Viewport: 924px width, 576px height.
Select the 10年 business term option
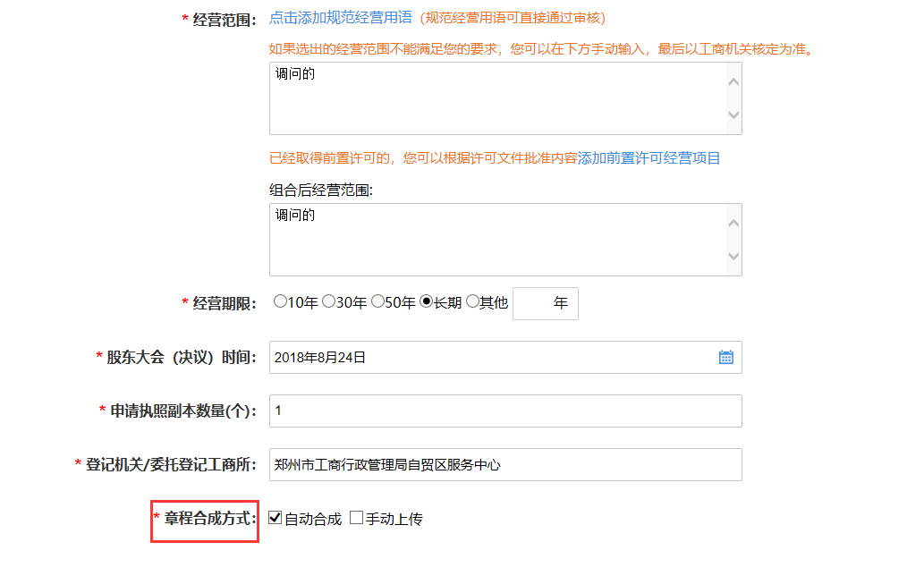279,302
